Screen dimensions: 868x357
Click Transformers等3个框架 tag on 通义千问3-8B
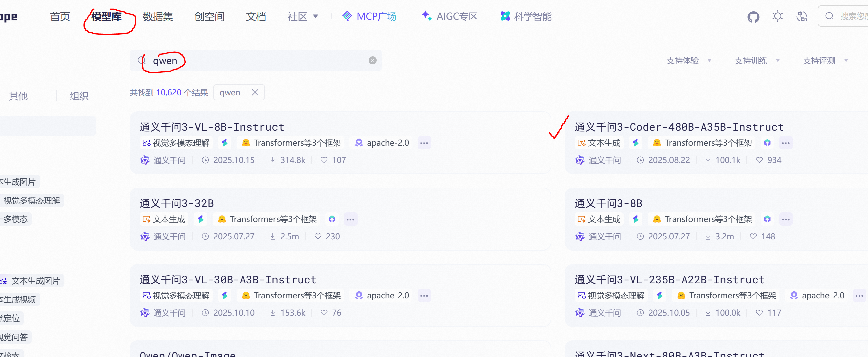click(702, 219)
